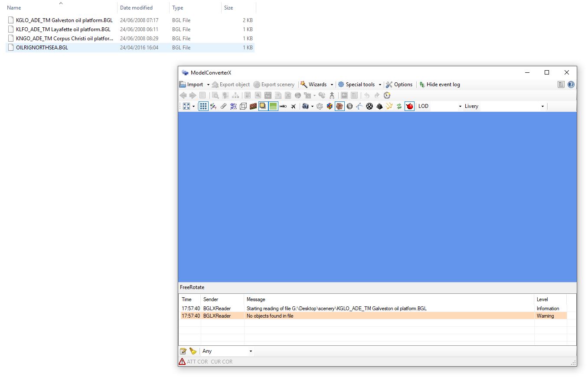Sort explorer files by Type column

[195, 7]
